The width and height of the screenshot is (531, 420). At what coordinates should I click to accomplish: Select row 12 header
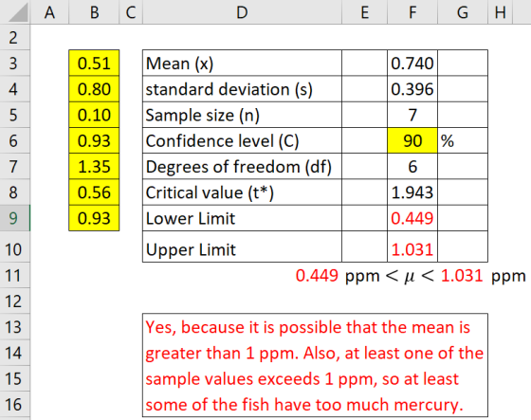pos(15,301)
